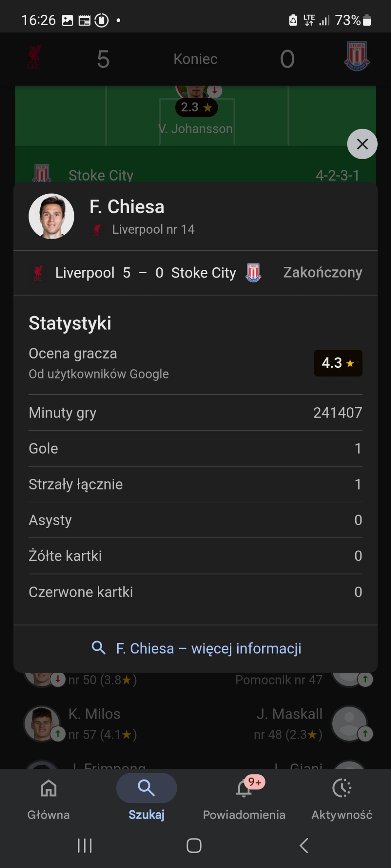The height and width of the screenshot is (868, 391).
Task: Tap the Stoke City crest in score row
Action: click(x=253, y=273)
